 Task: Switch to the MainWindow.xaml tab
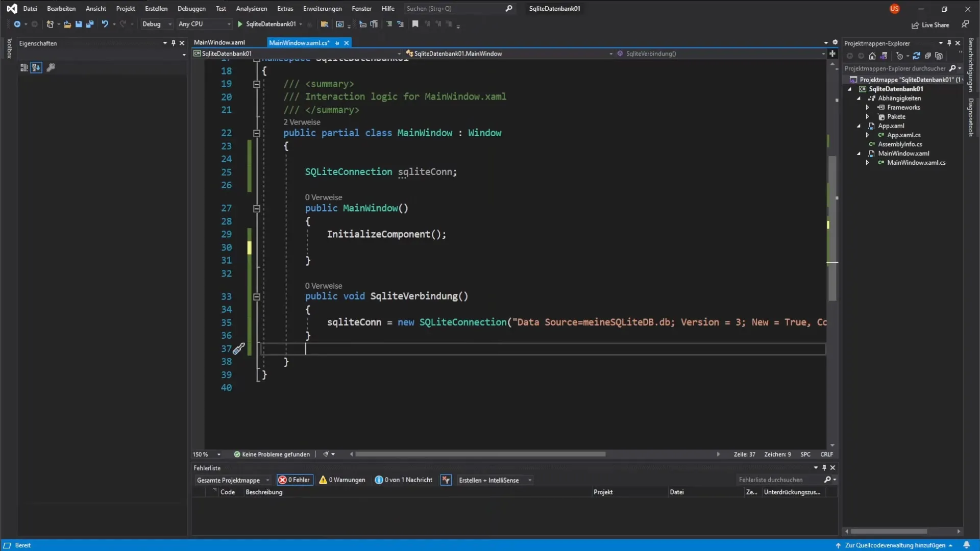point(219,42)
